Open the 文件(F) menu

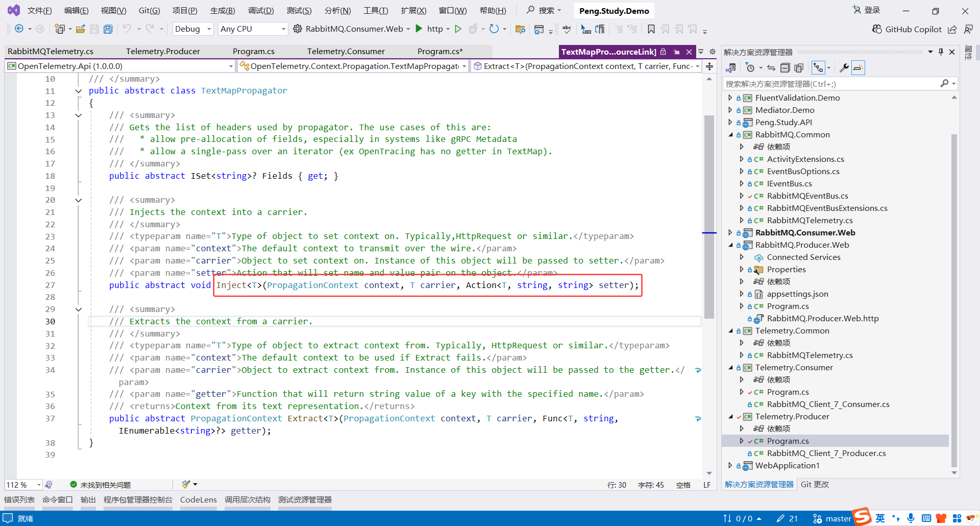39,11
